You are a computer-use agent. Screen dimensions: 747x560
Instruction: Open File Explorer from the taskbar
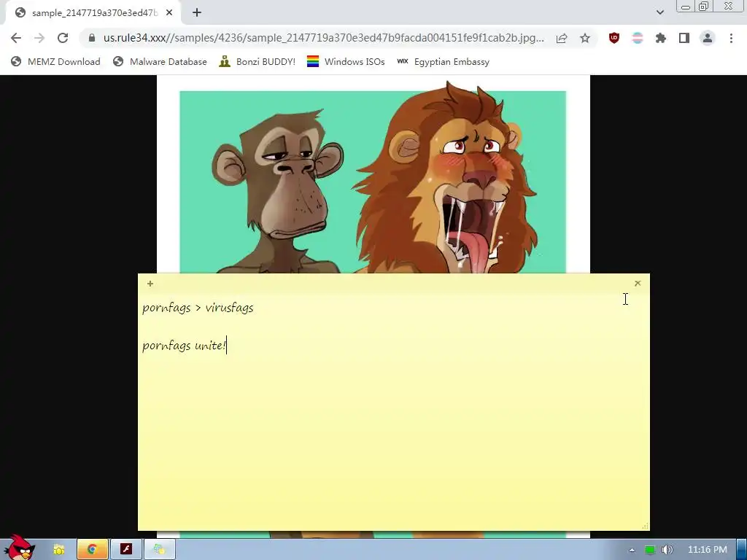click(x=58, y=550)
